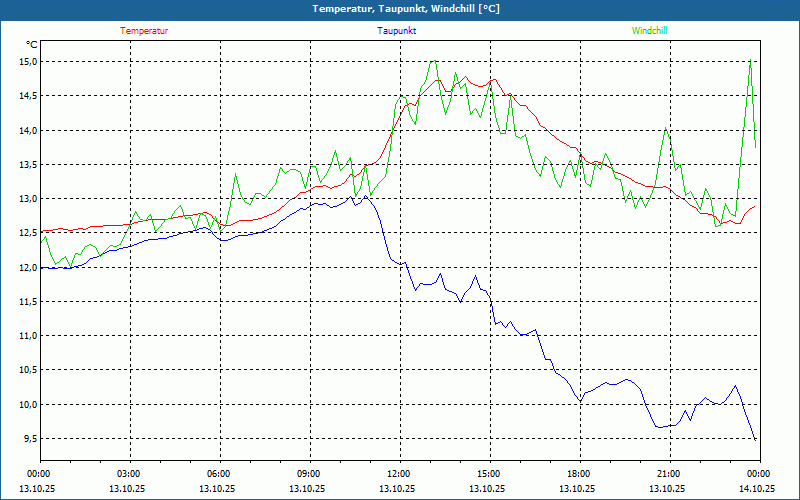Click the 13,0 y-axis value
This screenshot has height=500, width=800.
point(29,199)
